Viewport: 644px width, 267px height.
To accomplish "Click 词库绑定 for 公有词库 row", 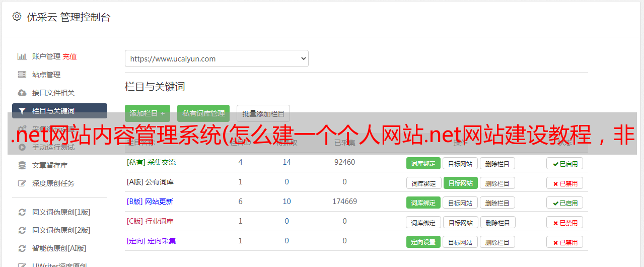I will [x=423, y=183].
